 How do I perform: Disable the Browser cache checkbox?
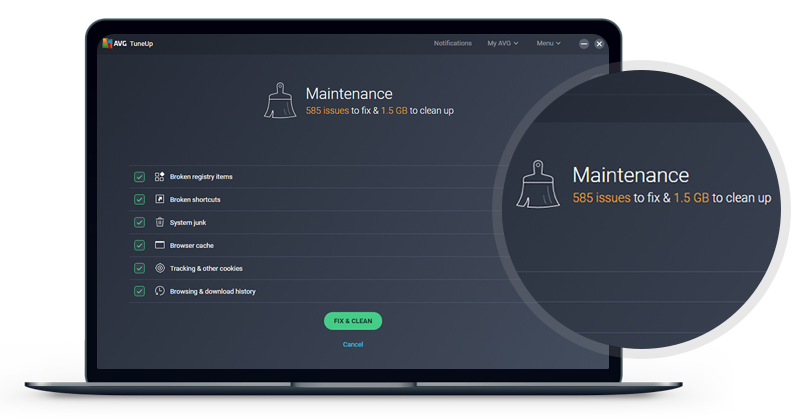[140, 245]
